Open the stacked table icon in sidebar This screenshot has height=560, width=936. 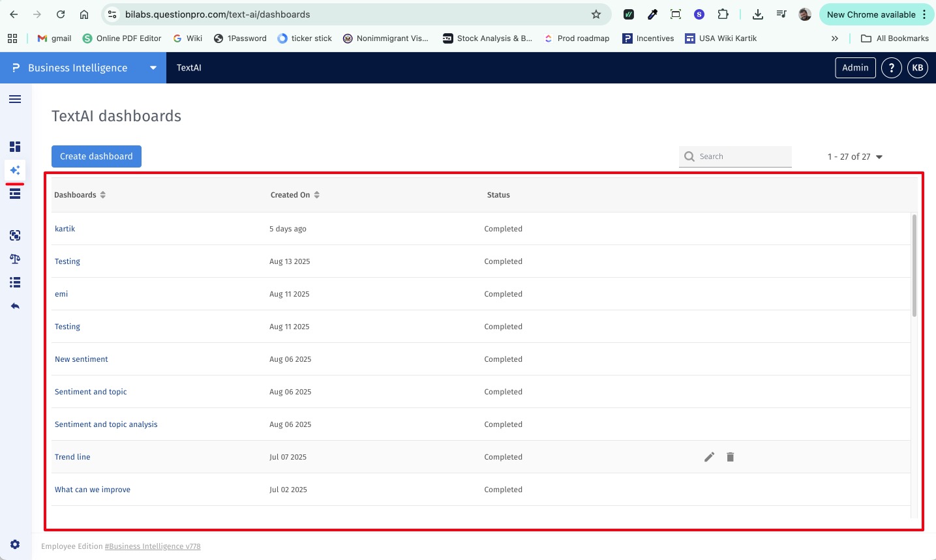point(15,194)
